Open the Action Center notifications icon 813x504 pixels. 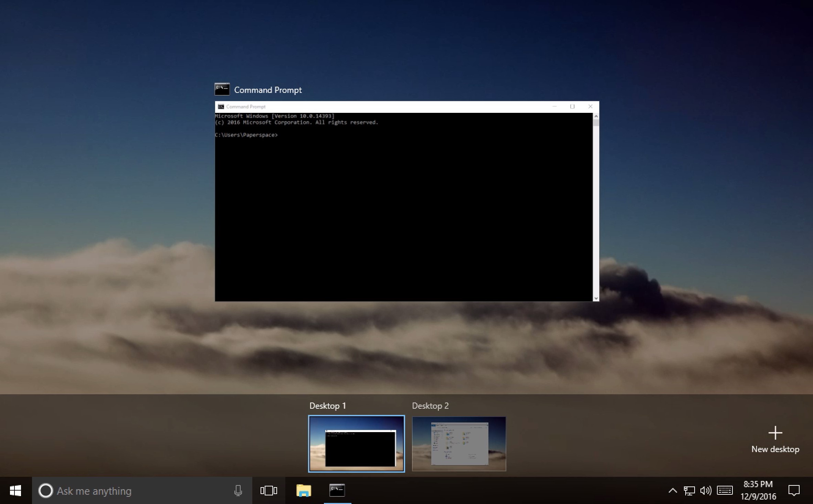(x=794, y=491)
